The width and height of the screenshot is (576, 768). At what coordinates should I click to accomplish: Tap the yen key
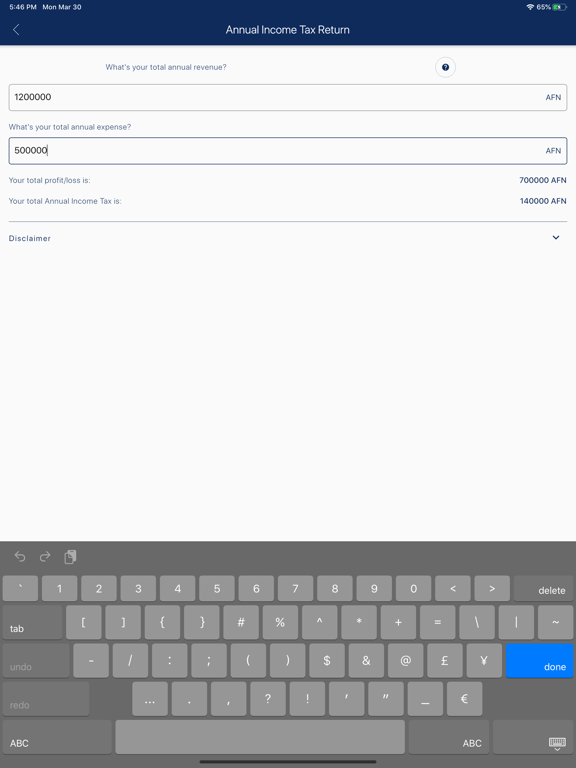click(x=484, y=661)
